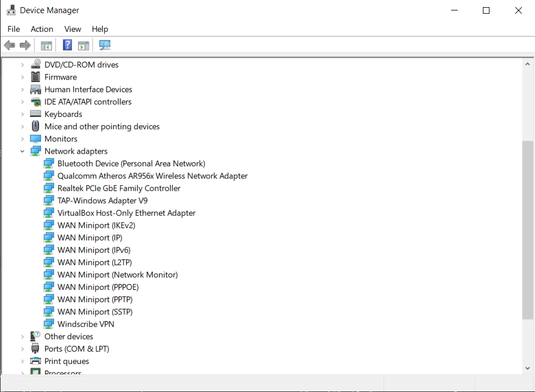Click Show/Hide Action Pane toolbar icon
This screenshot has height=392, width=535.
83,46
